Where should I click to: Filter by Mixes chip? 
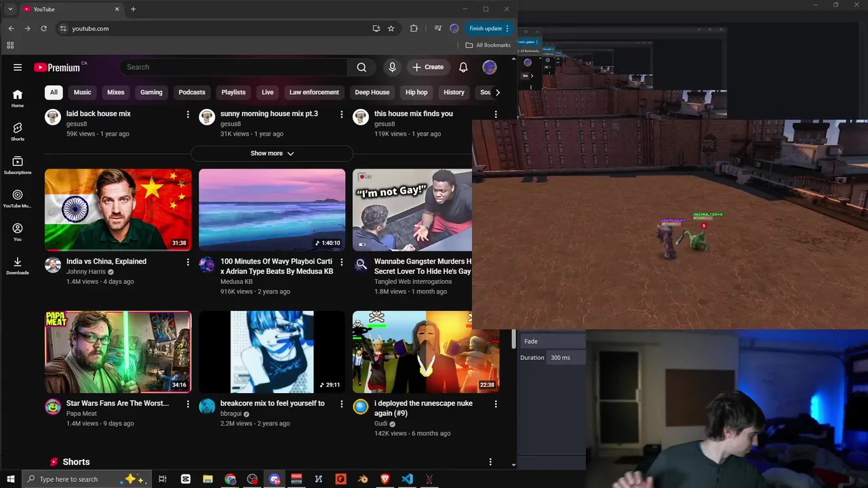coord(116,92)
